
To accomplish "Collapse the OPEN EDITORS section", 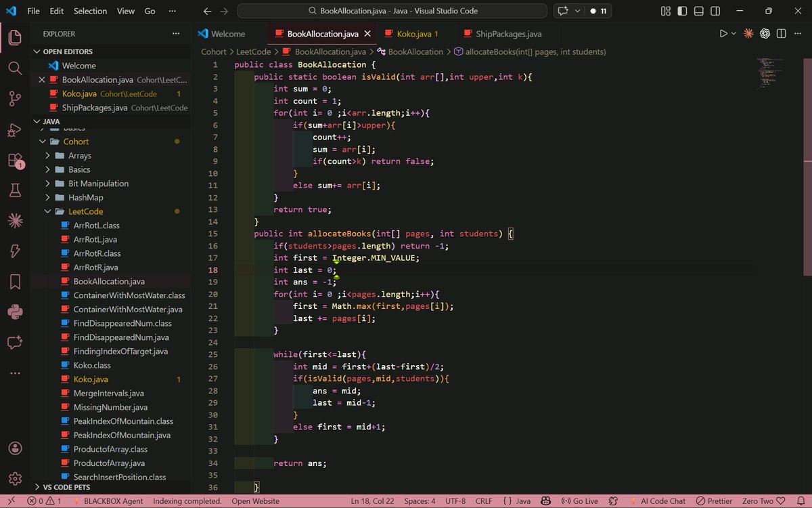I will coord(68,51).
